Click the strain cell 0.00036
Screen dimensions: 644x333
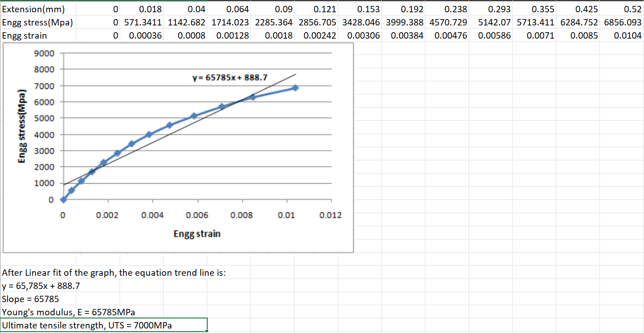[142, 35]
